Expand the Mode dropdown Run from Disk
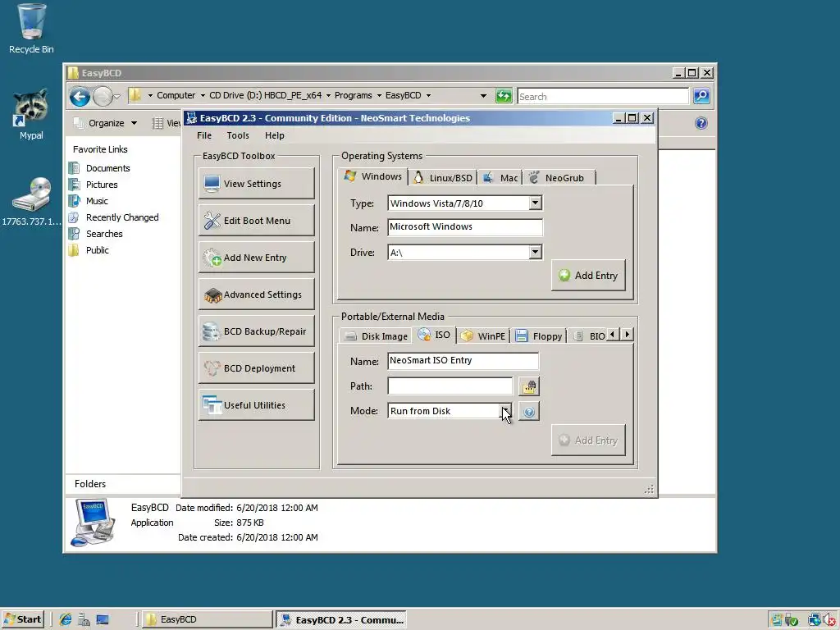The height and width of the screenshot is (630, 840). (x=505, y=411)
